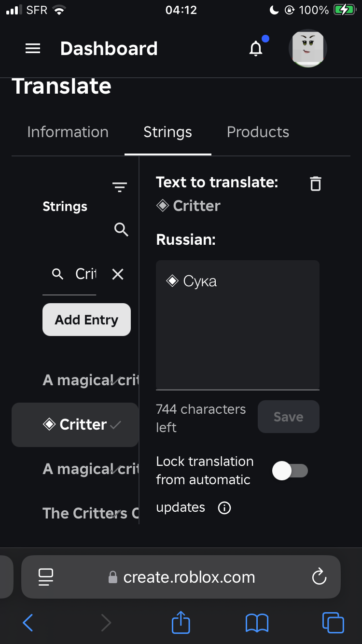Open Safari bookmarks

click(257, 623)
